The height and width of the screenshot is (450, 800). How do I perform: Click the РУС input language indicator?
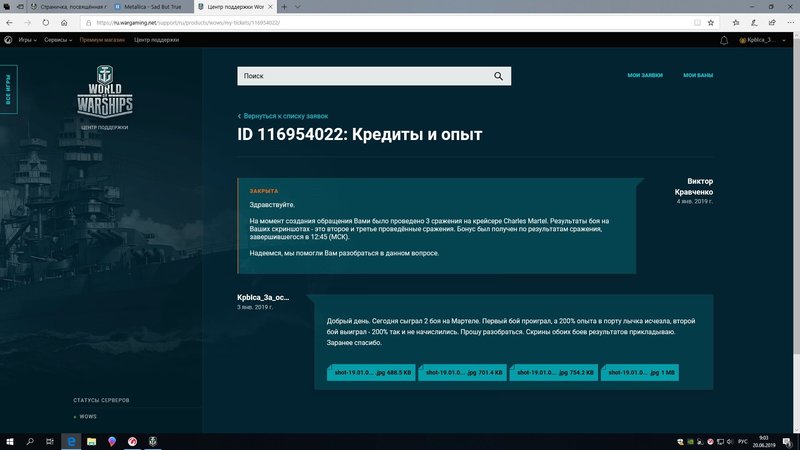[x=743, y=442]
